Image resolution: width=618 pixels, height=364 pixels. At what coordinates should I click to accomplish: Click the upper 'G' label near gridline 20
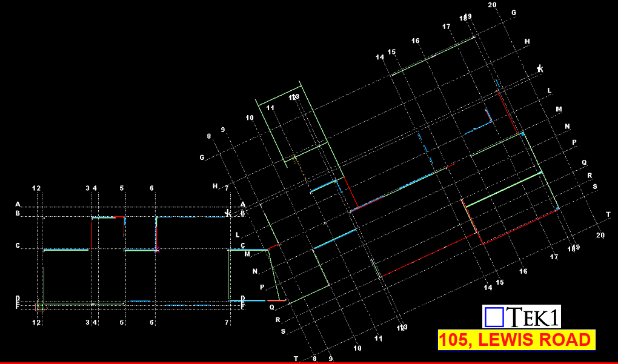(514, 13)
